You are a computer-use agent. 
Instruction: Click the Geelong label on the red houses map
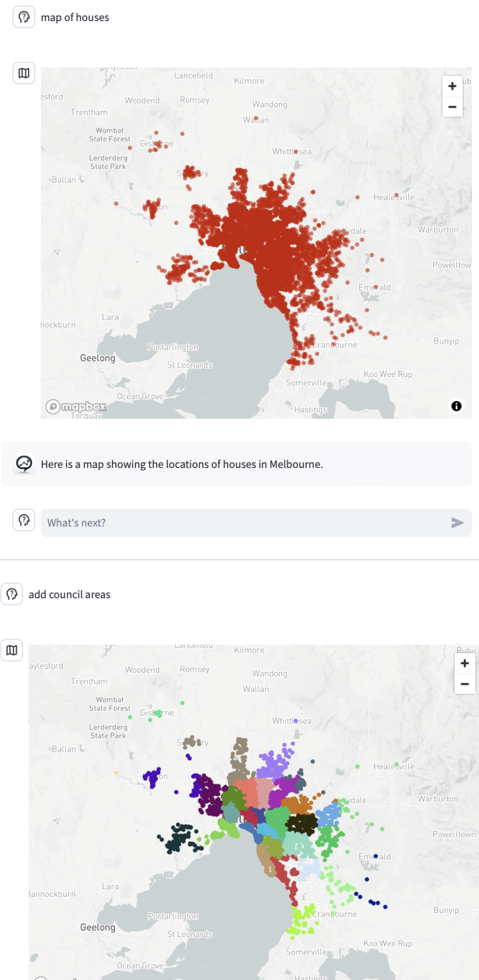click(x=98, y=358)
